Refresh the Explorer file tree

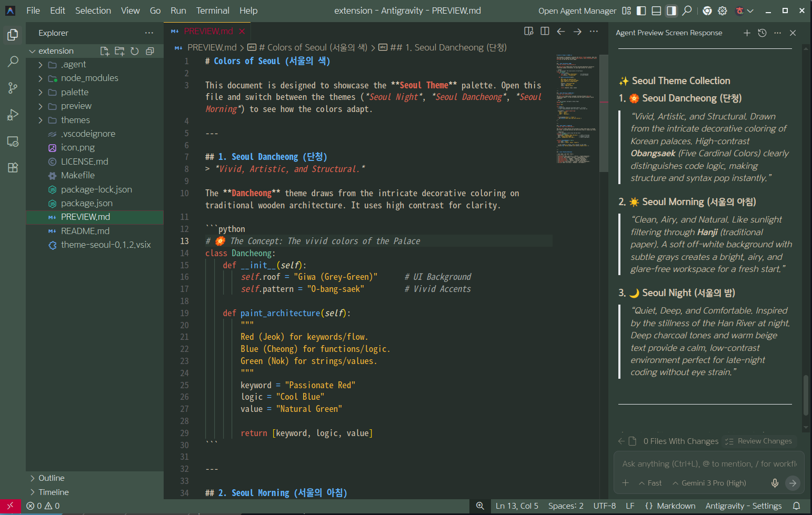pyautogui.click(x=135, y=51)
